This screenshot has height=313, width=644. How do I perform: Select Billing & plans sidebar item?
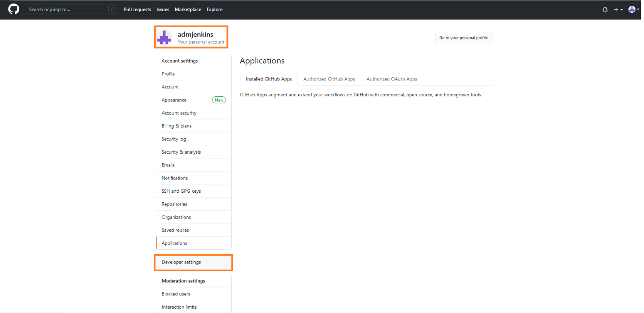coord(177,126)
